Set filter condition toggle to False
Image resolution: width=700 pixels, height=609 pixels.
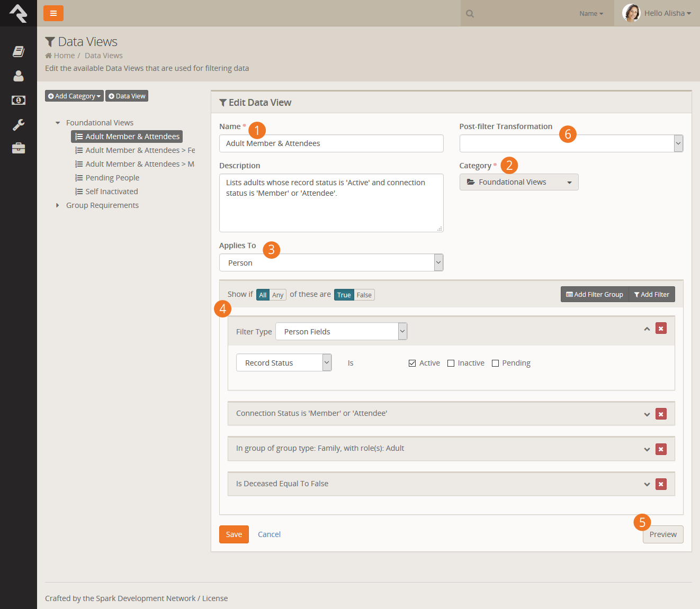tap(364, 295)
